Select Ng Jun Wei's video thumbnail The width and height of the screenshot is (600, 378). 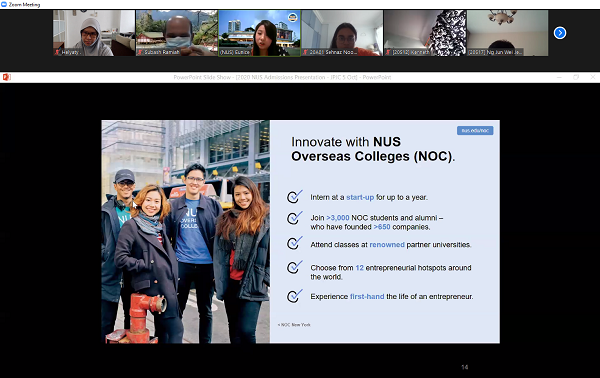(x=507, y=33)
